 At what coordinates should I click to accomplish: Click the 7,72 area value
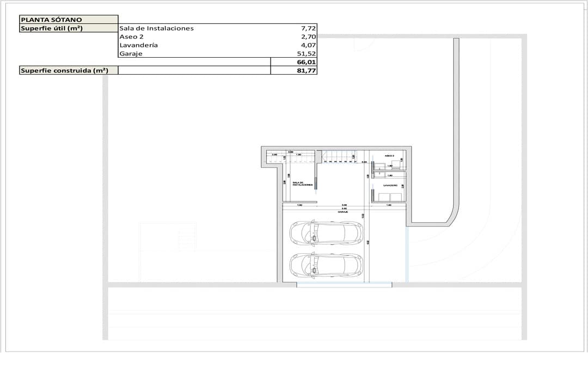[x=308, y=28]
